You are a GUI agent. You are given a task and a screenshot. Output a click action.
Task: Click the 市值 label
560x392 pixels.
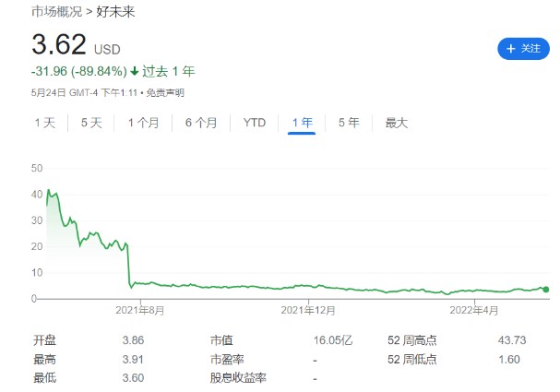click(221, 340)
